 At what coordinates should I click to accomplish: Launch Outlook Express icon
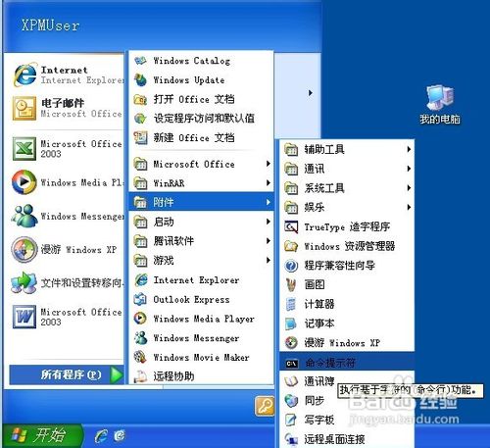141,299
